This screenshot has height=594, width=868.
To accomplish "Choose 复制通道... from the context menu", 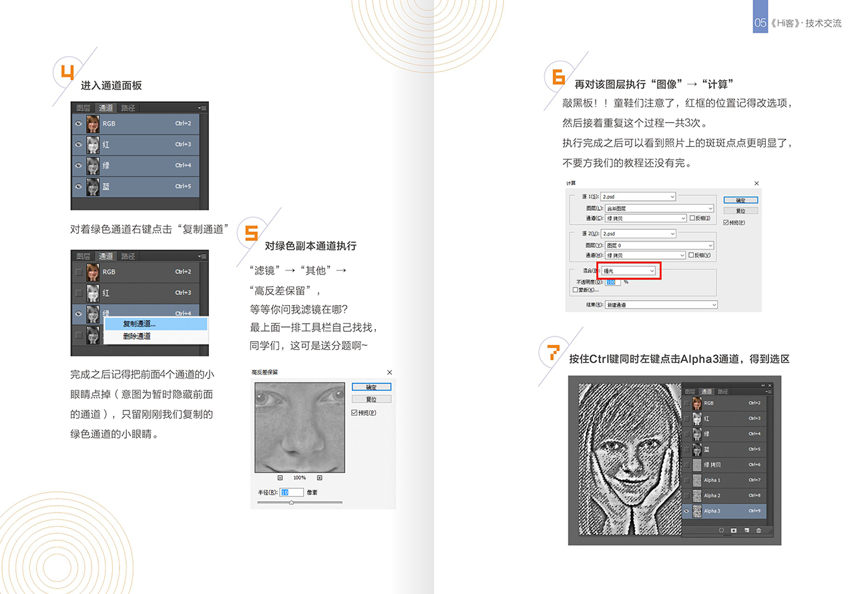I will pyautogui.click(x=156, y=324).
